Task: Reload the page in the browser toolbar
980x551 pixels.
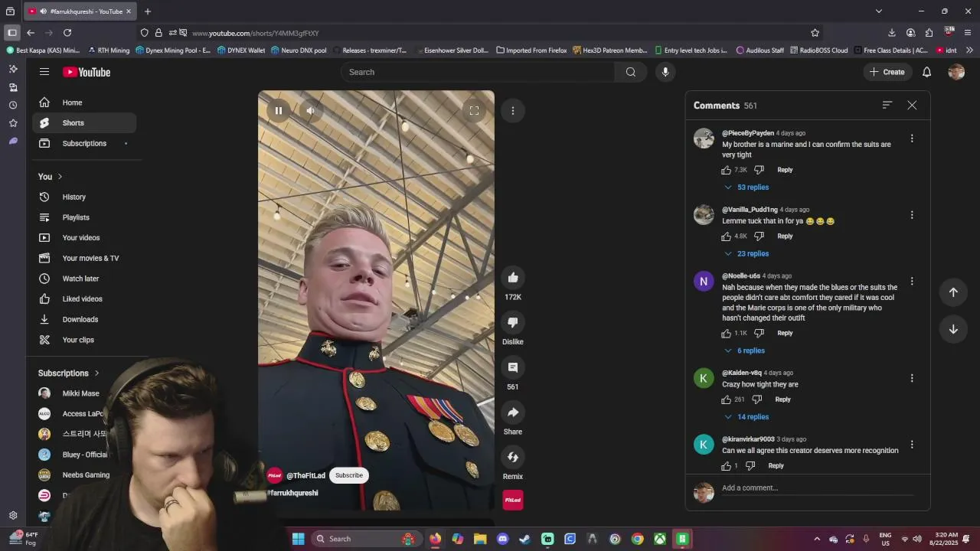Action: pyautogui.click(x=67, y=33)
